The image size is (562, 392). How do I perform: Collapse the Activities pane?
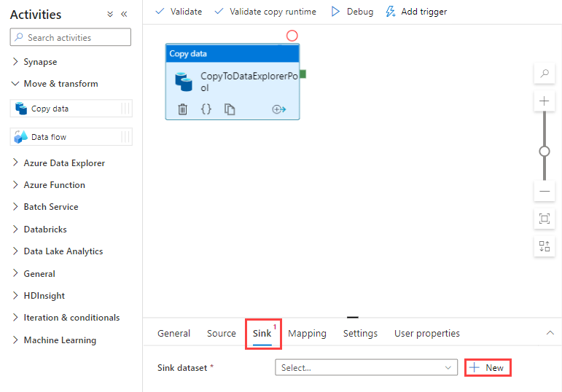124,14
